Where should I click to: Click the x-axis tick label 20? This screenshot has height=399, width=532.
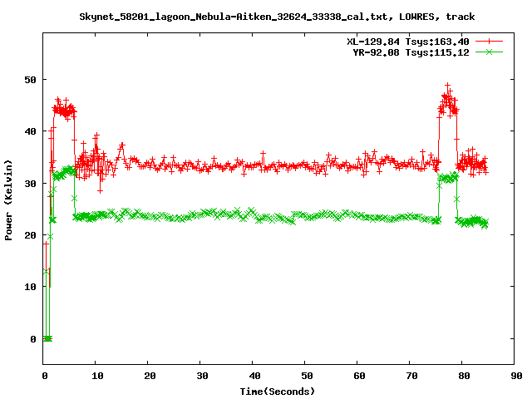(x=150, y=376)
